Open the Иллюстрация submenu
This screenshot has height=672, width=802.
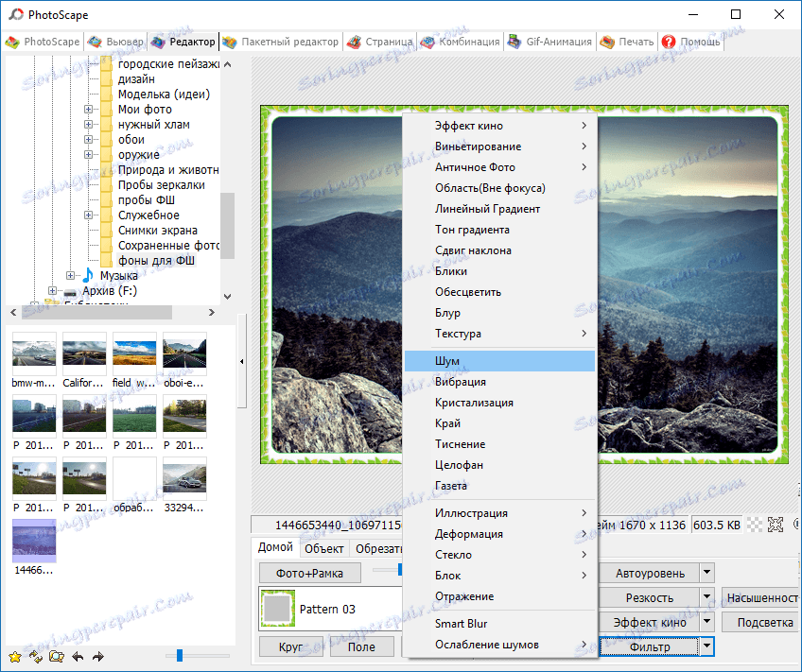tap(499, 513)
